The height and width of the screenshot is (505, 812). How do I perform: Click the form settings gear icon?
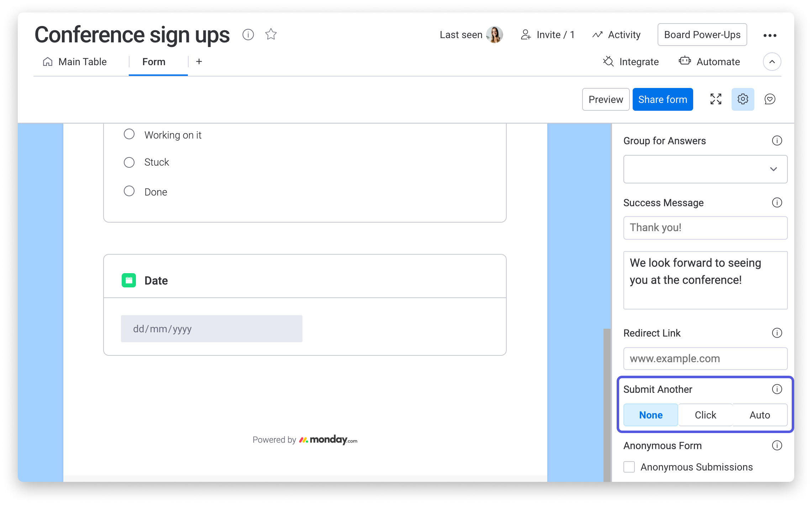pyautogui.click(x=743, y=99)
